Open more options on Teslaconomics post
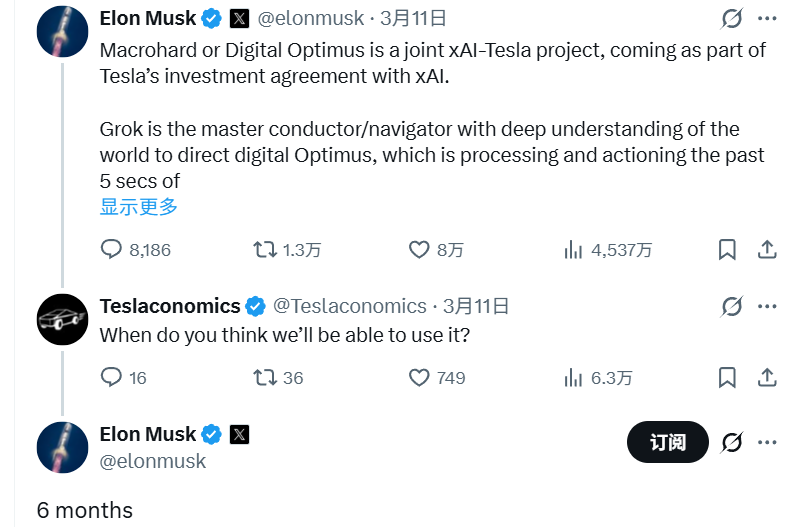Screen dimensions: 798x527 (767, 305)
